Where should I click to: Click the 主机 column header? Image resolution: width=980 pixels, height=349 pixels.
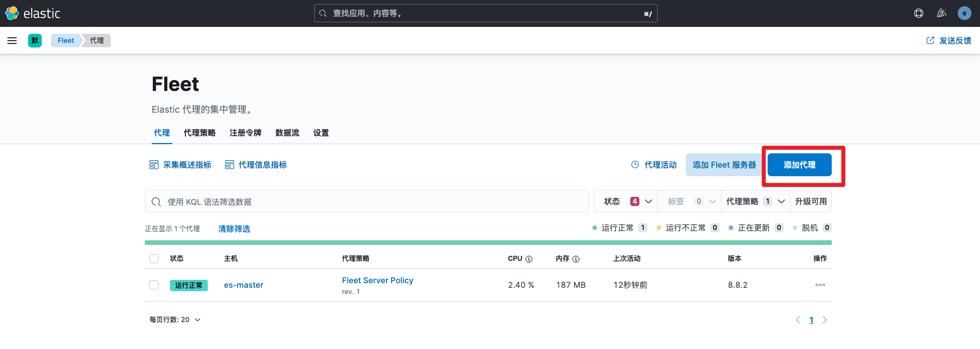(231, 259)
